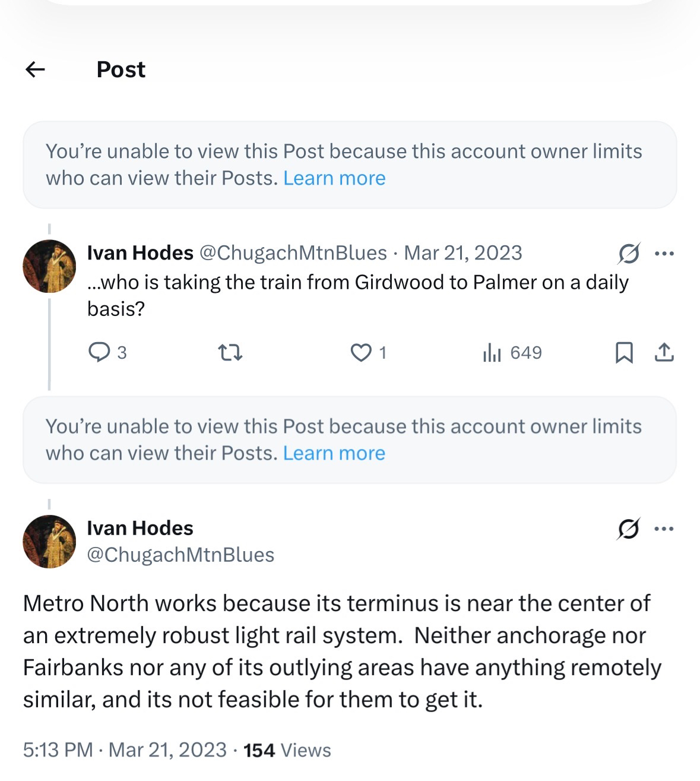700x781 pixels.
Task: Open second "Learn more" link in thread
Action: [334, 453]
